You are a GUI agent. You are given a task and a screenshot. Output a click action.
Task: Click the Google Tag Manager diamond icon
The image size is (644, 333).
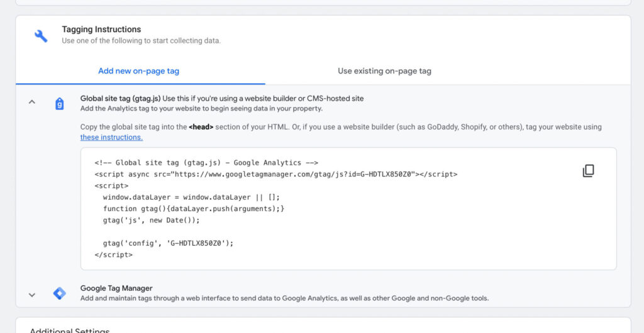tap(59, 293)
